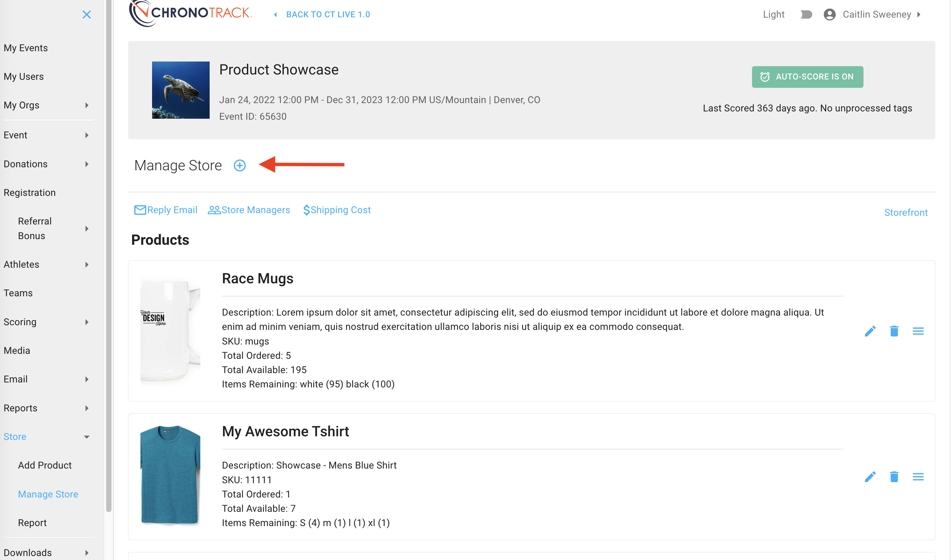Click the Store Managers people icon
The image size is (951, 560).
pyautogui.click(x=214, y=210)
